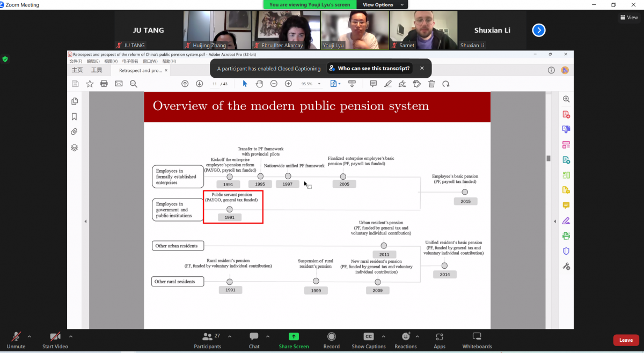Expand the Reactions options arrow
This screenshot has width=644, height=353.
[418, 336]
